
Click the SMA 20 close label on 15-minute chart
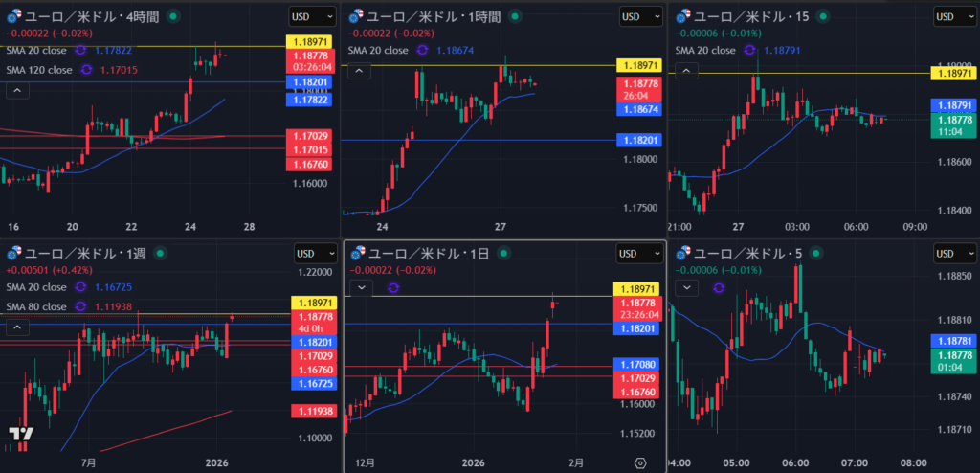(x=707, y=50)
